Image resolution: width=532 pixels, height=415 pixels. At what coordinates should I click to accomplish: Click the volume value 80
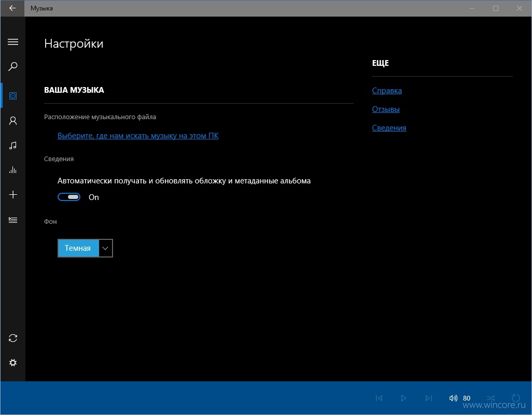[467, 398]
